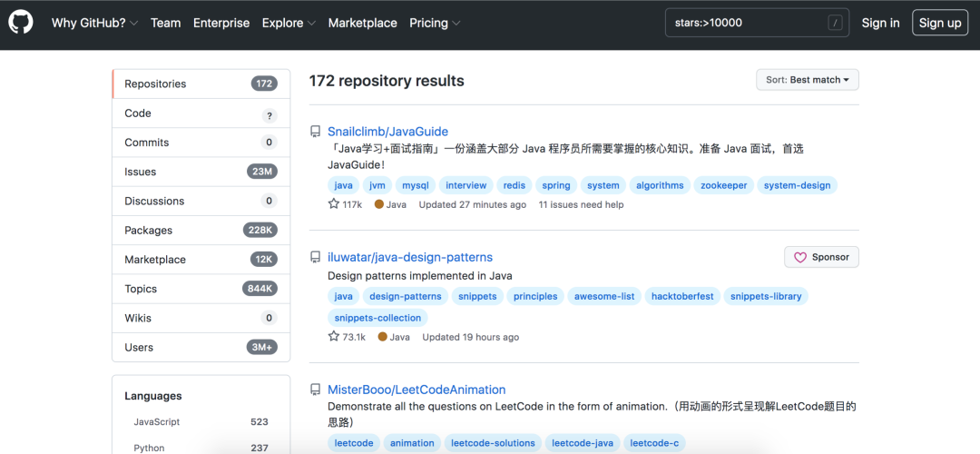Filter by Python language
The image size is (980, 454).
click(201, 448)
